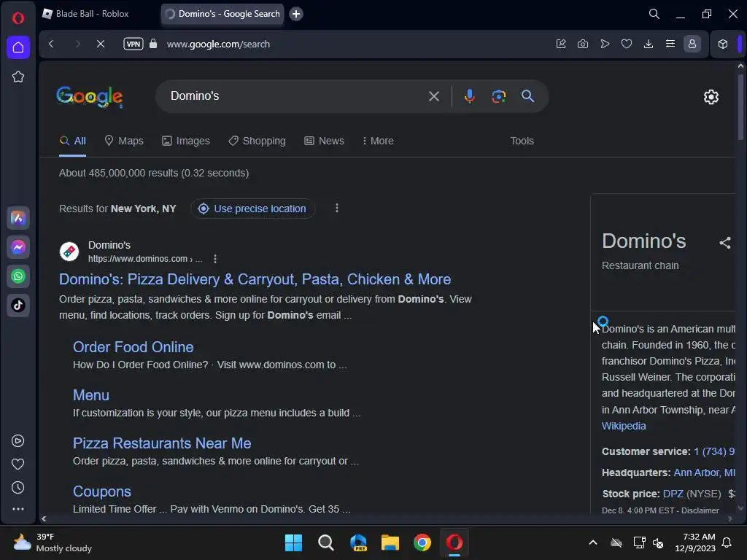Screen dimensions: 747x560
Task: Open Domino's Pizza Delivery & Carryout link
Action: coord(255,279)
